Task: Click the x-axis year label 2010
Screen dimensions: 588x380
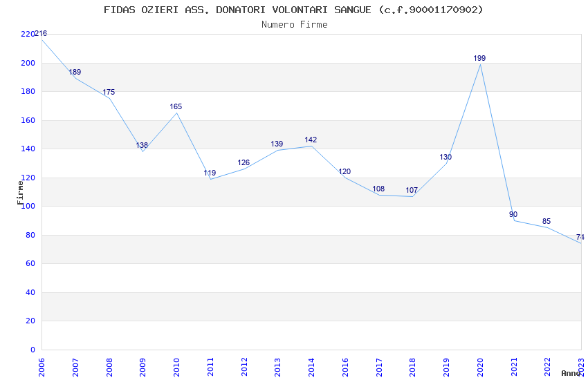Action: pyautogui.click(x=176, y=368)
